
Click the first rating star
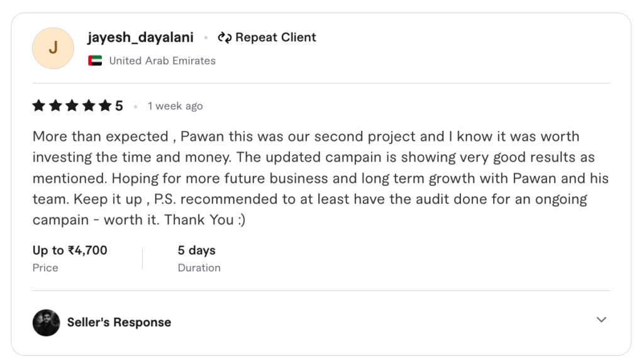[39, 106]
